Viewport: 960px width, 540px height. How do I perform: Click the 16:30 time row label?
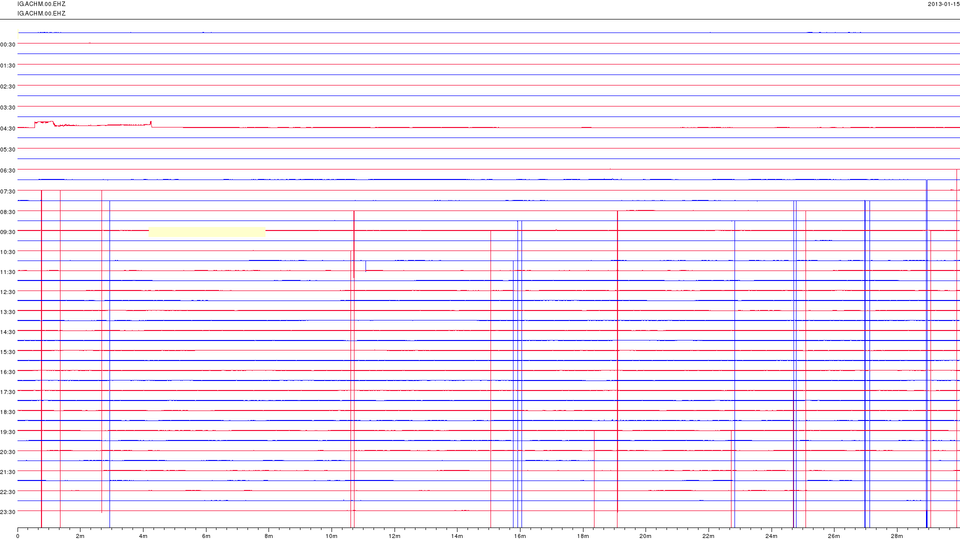tap(8, 372)
